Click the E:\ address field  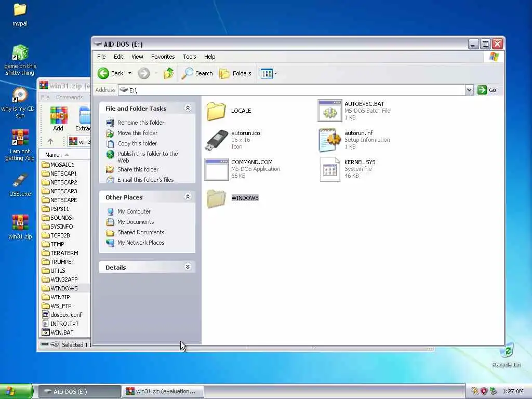[x=291, y=90]
